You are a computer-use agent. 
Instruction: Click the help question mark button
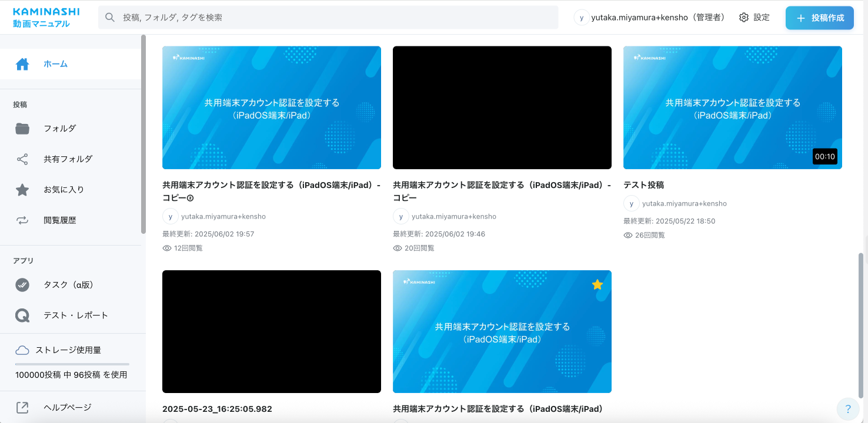(848, 409)
